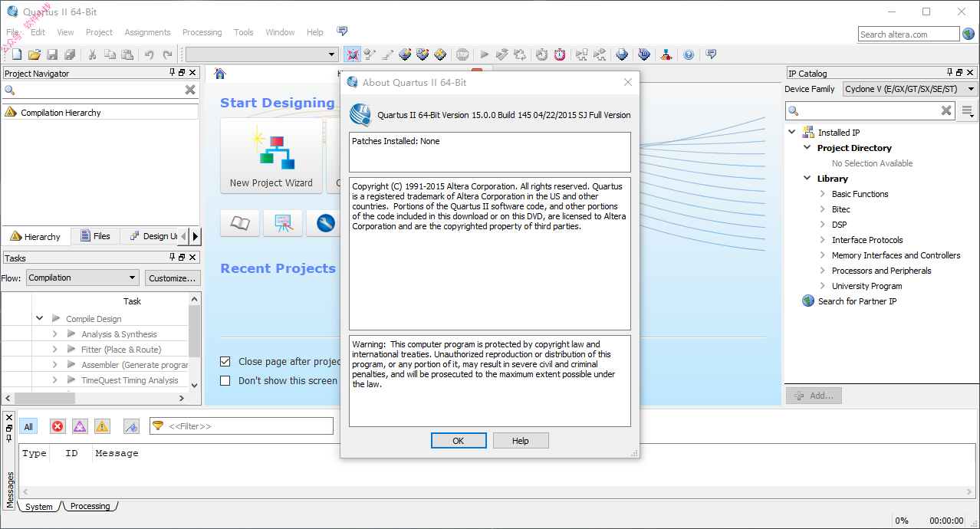Click the red TimeQuest Timing Analyzer icon

[560, 54]
